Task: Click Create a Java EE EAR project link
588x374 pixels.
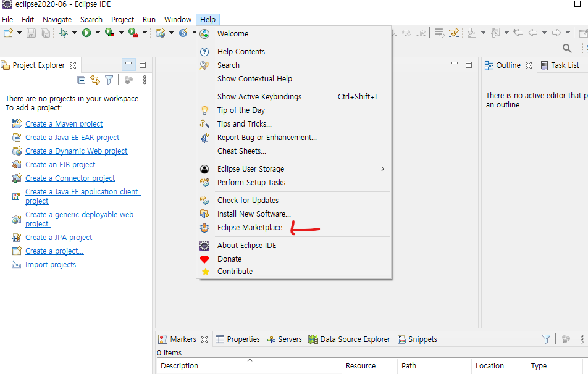Action: (x=72, y=138)
